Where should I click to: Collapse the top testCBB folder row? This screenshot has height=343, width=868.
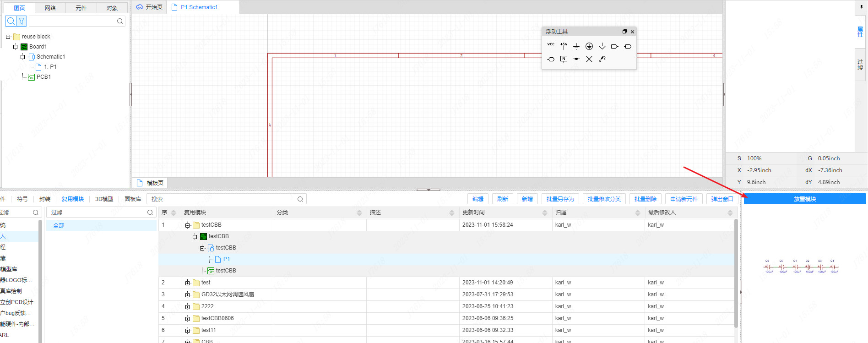[x=187, y=225]
